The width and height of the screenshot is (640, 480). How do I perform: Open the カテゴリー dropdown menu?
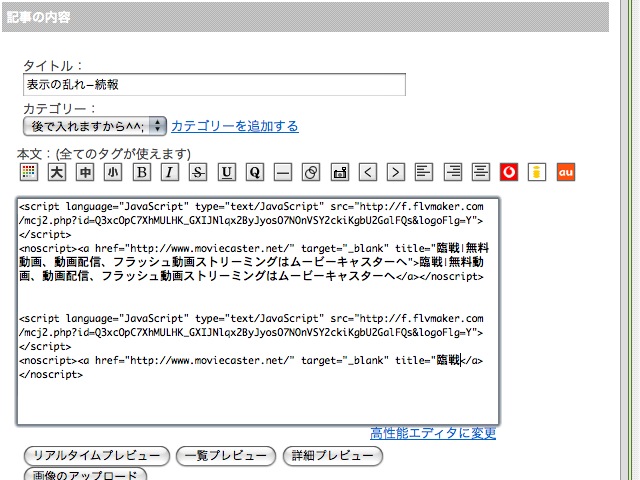(95, 126)
